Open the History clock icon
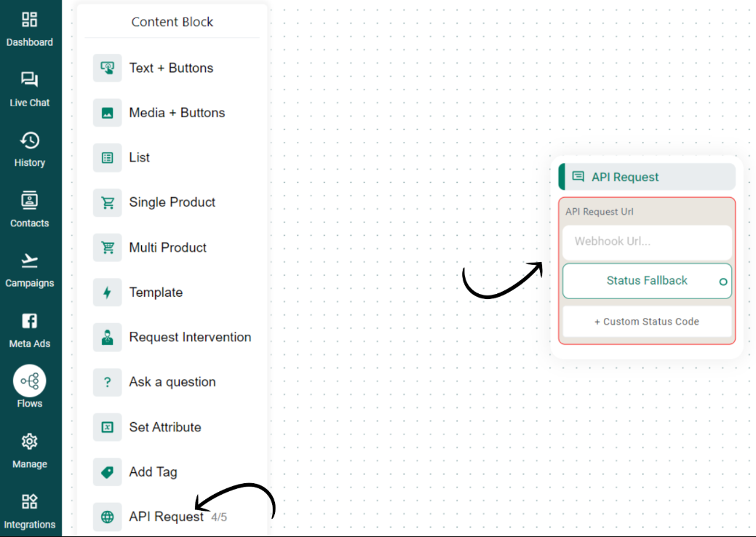The image size is (756, 537). pos(29,140)
